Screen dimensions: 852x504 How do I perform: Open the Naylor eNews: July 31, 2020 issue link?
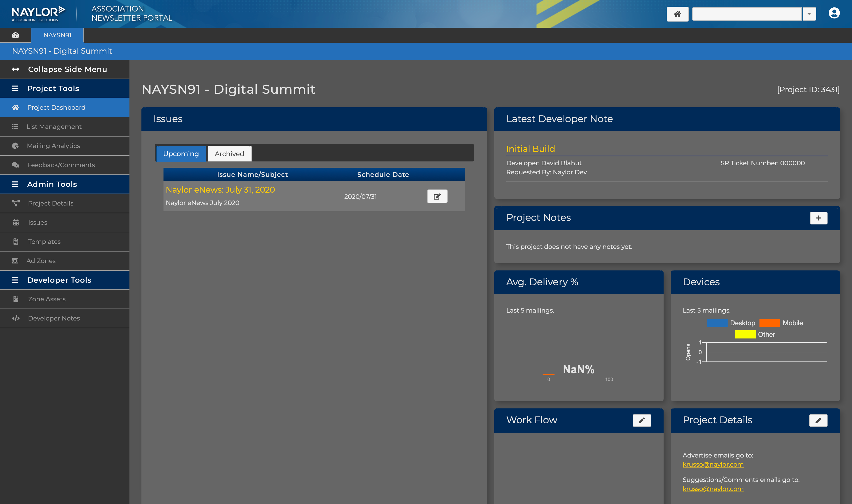[220, 190]
